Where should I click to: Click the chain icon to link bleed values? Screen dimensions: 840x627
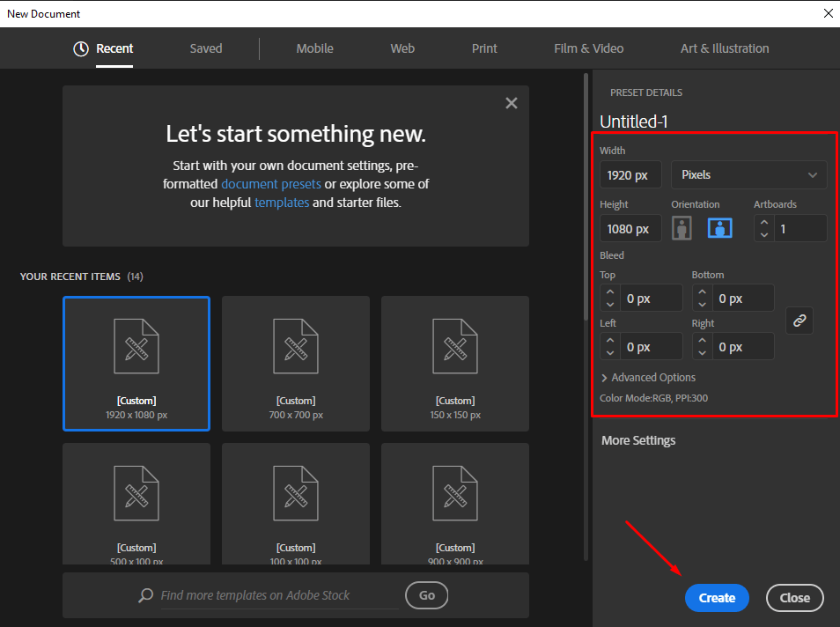coord(799,321)
